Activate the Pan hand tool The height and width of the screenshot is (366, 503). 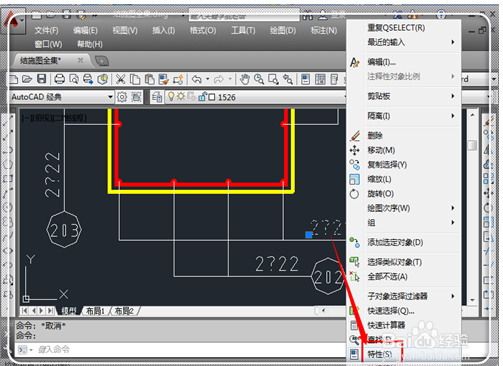[245, 79]
